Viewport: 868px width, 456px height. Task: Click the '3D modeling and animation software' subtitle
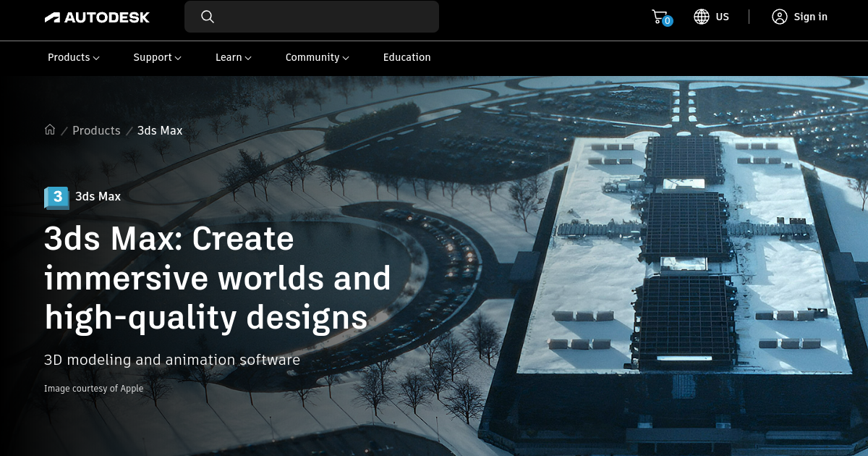pos(172,360)
